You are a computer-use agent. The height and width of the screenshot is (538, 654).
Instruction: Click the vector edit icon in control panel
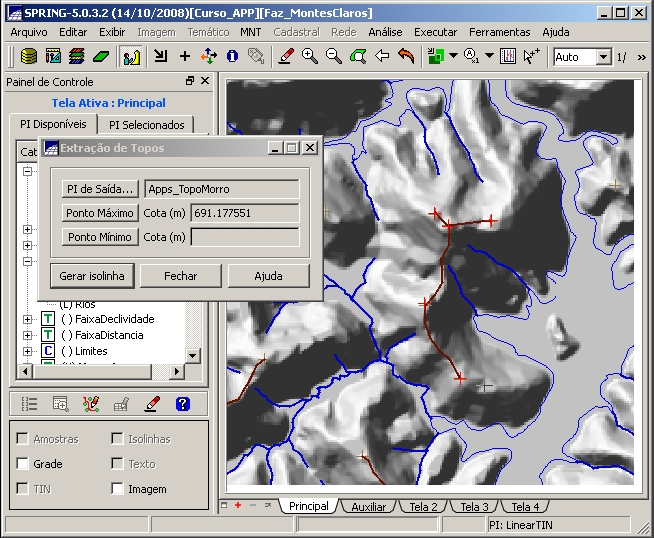tap(90, 404)
